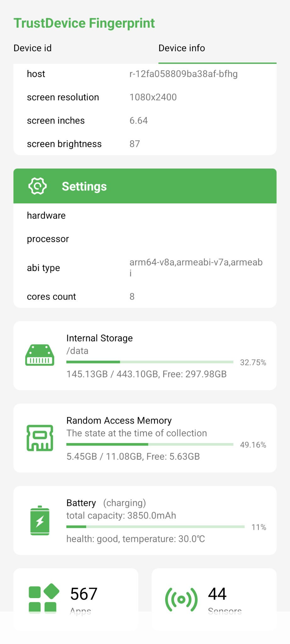
Task: Tap the cores count row
Action: point(145,297)
